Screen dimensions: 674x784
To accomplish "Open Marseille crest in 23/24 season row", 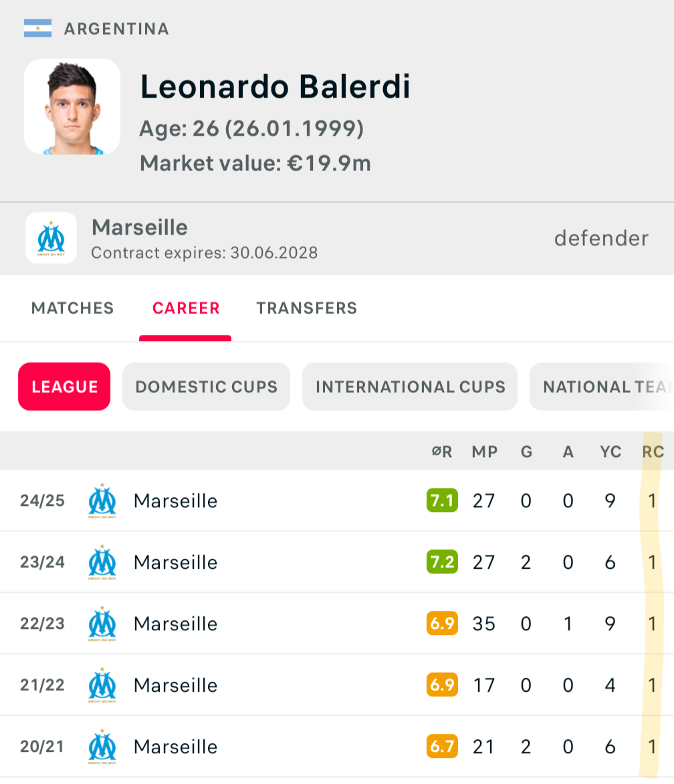I will (x=102, y=562).
